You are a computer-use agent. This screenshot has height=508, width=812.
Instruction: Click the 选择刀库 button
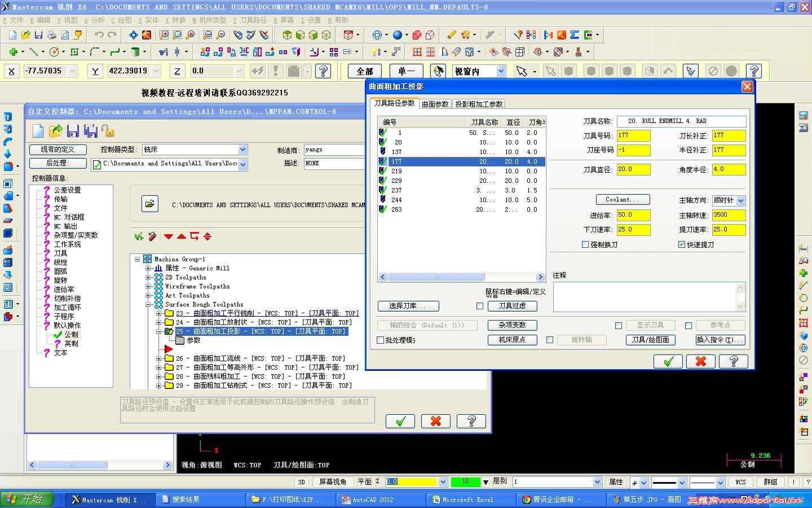(x=408, y=306)
